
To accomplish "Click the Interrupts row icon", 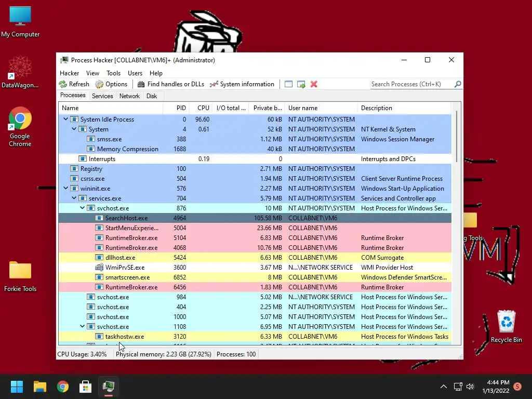I will pos(83,158).
